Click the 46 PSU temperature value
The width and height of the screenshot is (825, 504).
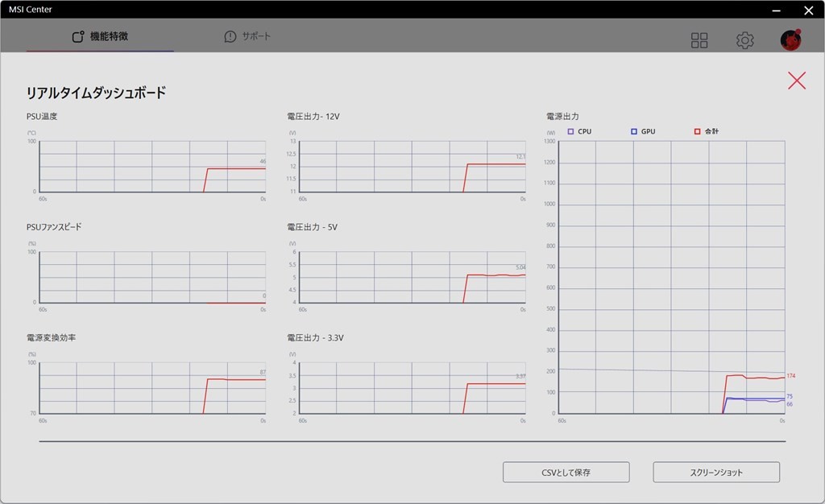[x=263, y=161]
